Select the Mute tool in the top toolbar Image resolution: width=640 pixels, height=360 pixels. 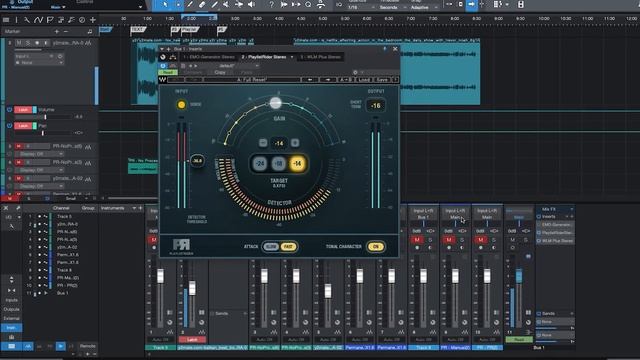tap(226, 4)
